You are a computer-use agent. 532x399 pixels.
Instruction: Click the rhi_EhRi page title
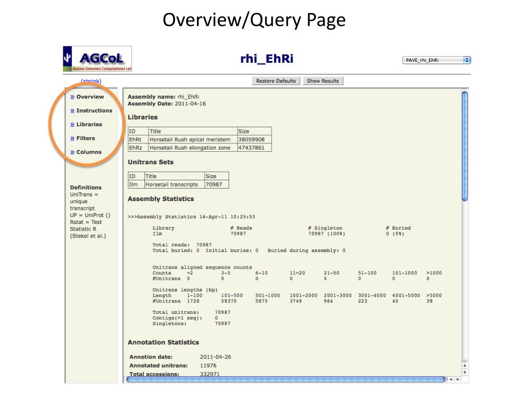(267, 59)
